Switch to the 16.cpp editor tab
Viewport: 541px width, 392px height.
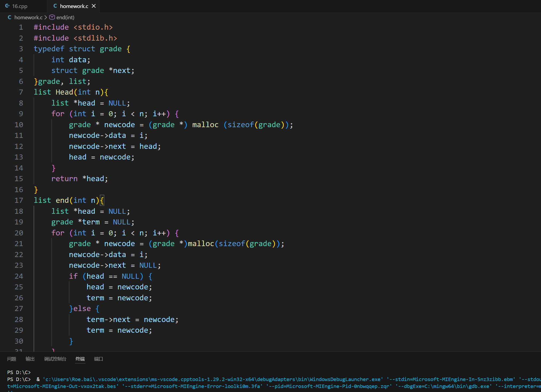[x=20, y=6]
